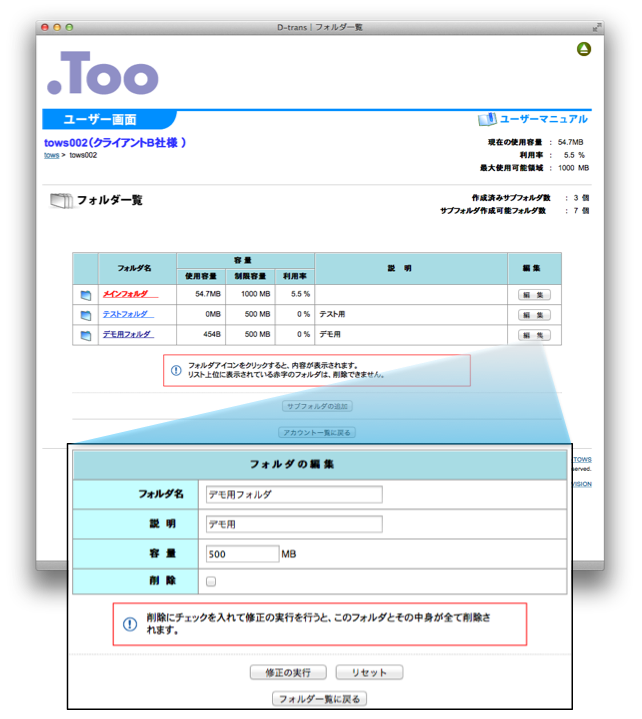
Task: Focus the フォルダ名 text field
Action: (294, 494)
